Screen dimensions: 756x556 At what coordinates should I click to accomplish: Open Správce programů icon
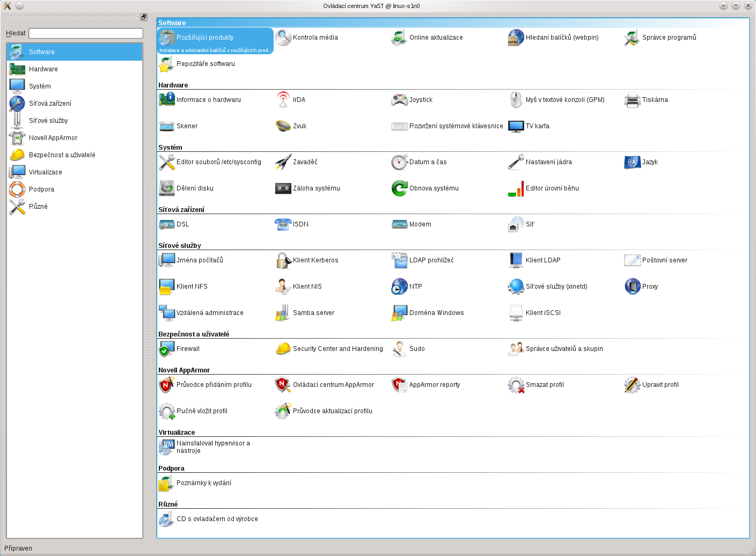632,38
